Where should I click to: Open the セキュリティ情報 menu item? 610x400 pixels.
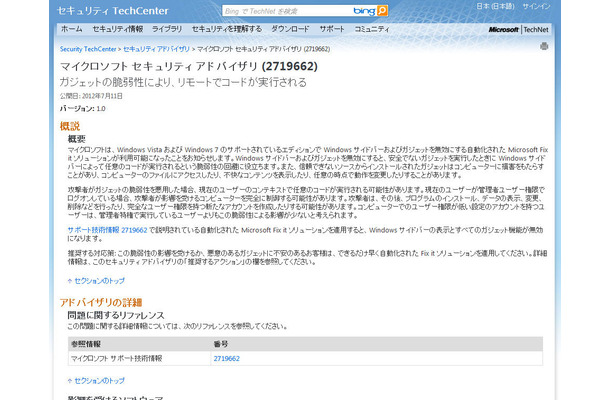(x=118, y=29)
